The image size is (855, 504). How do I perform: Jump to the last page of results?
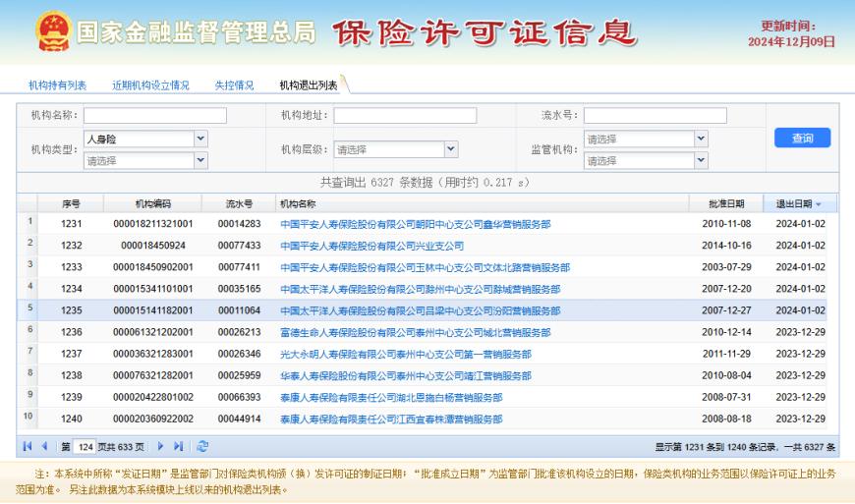[178, 446]
